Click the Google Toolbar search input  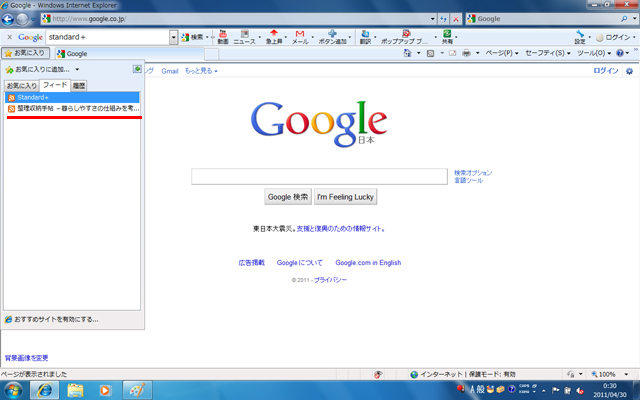[x=108, y=37]
